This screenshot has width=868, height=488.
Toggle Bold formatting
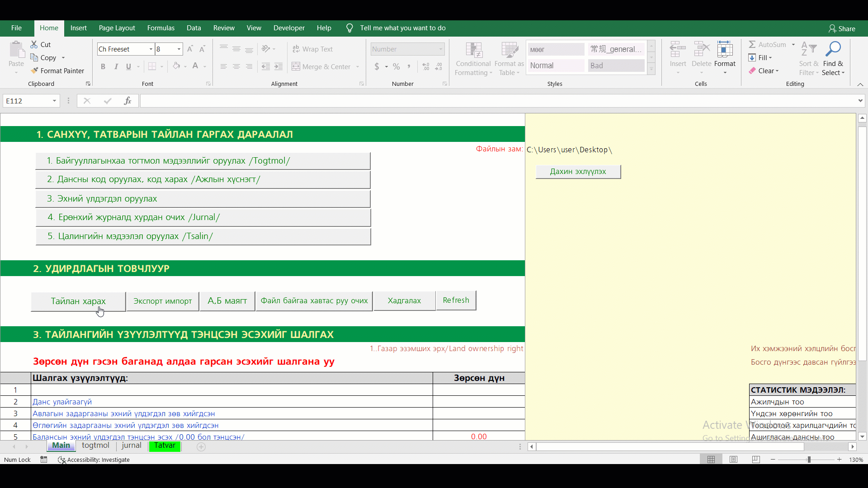click(x=103, y=66)
